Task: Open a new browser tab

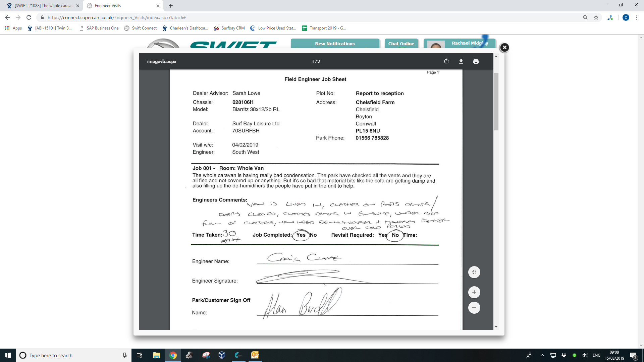Action: (x=171, y=6)
